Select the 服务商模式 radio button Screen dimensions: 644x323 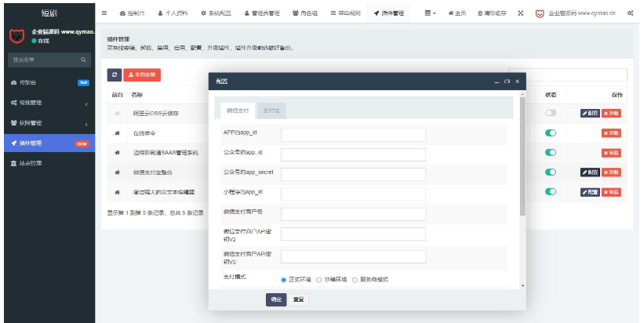click(355, 279)
